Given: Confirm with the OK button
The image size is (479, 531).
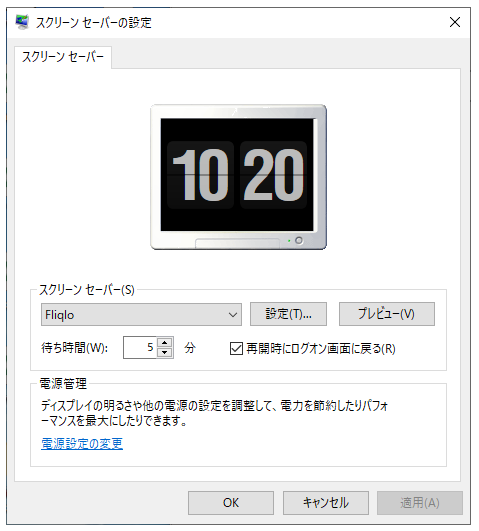Looking at the screenshot, I should 231,503.
